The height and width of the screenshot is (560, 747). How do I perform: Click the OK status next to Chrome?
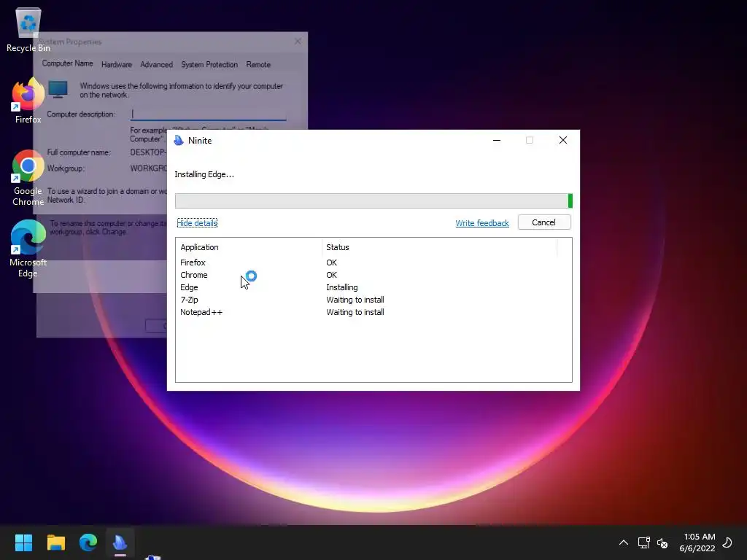[x=332, y=275]
